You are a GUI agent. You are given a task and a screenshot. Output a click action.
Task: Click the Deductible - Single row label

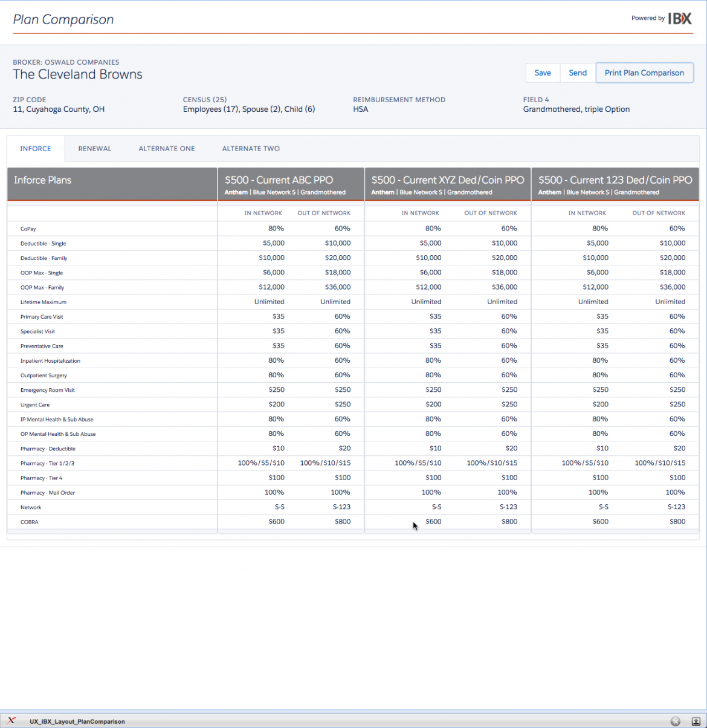pyautogui.click(x=44, y=244)
